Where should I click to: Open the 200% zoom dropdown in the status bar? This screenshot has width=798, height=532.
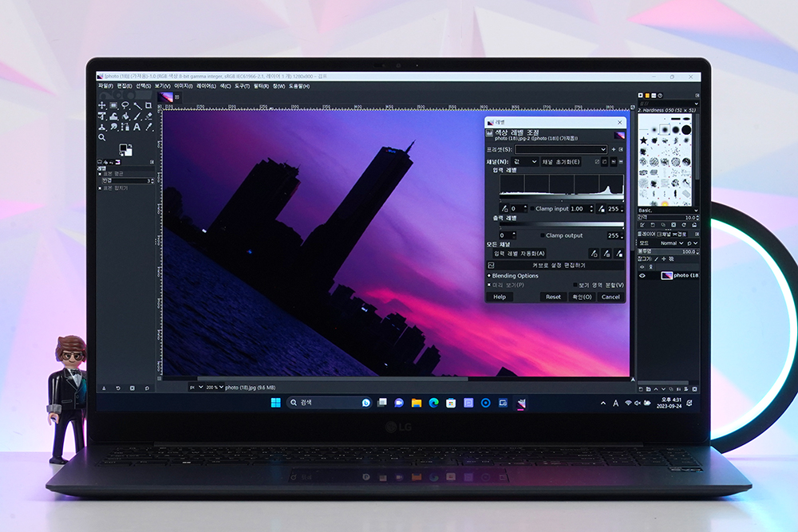(x=214, y=388)
